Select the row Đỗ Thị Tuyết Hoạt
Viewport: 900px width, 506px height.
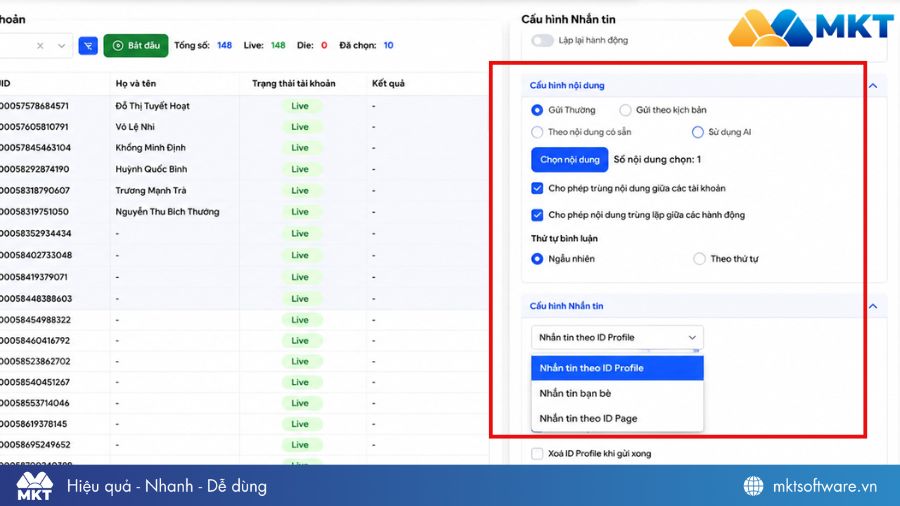[244, 106]
